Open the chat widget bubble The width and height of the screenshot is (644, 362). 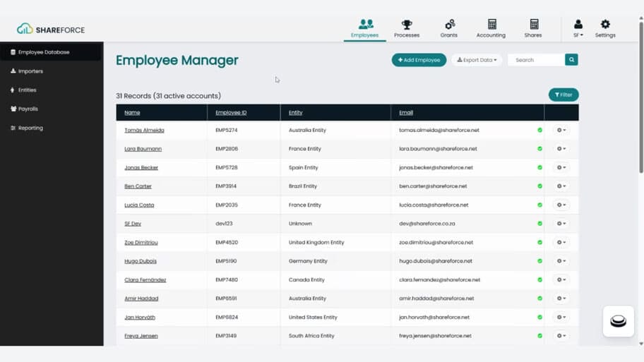pyautogui.click(x=618, y=321)
